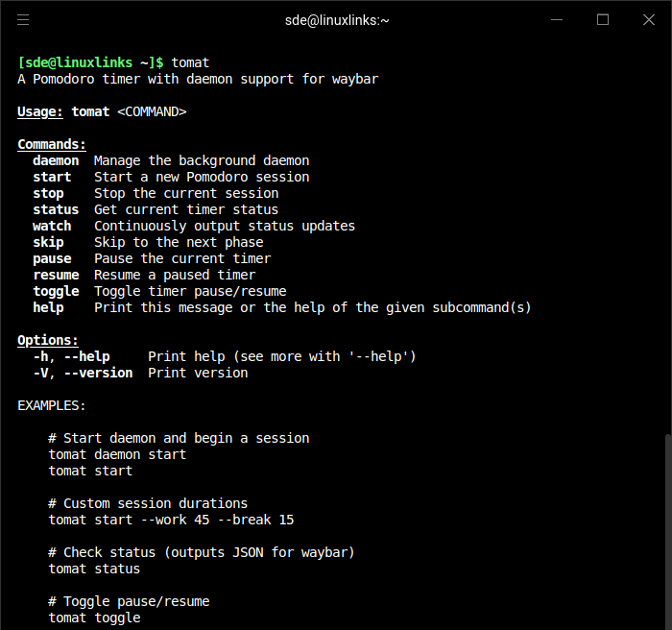Screen dimensions: 672x630
Task: Click the '-h, --help' option
Action: pos(71,356)
